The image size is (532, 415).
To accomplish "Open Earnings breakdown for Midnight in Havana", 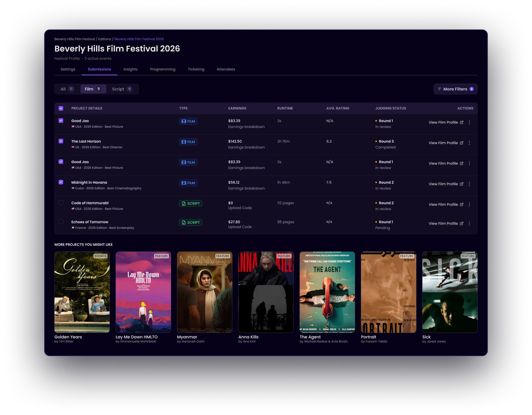I will [x=246, y=188].
